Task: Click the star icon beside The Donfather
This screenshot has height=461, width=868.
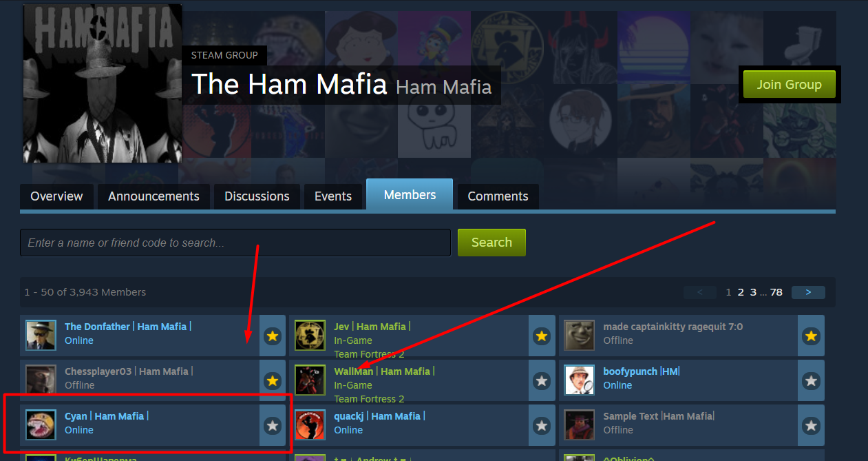Action: click(x=273, y=336)
